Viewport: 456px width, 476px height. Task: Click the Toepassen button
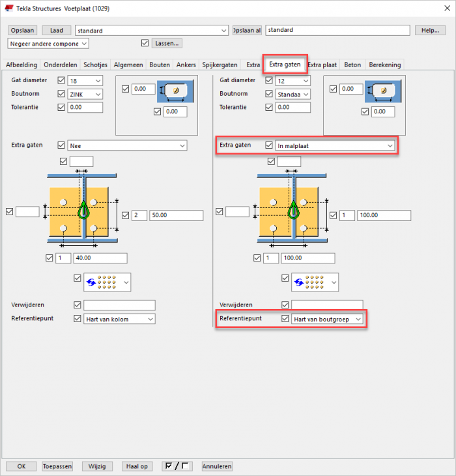[x=57, y=466]
